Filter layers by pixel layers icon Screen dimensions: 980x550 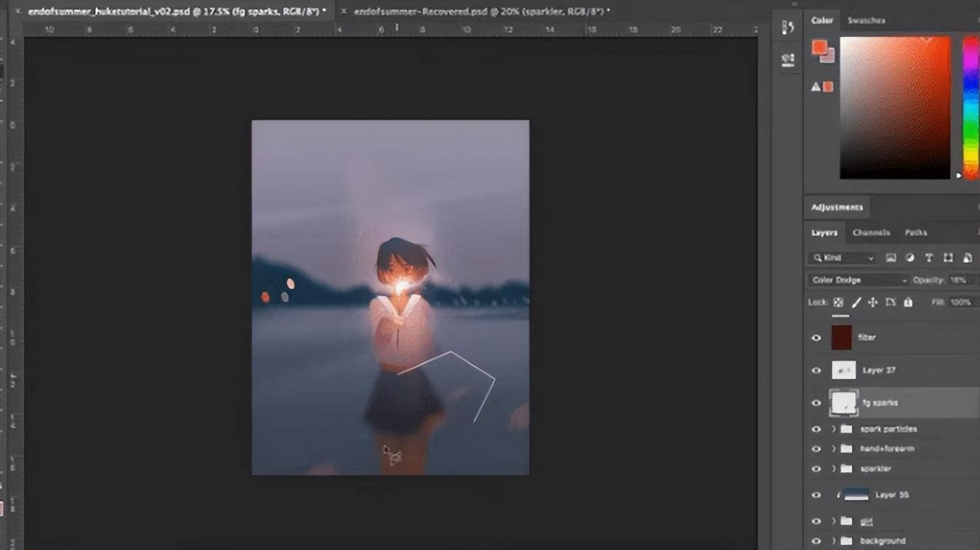coord(891,258)
